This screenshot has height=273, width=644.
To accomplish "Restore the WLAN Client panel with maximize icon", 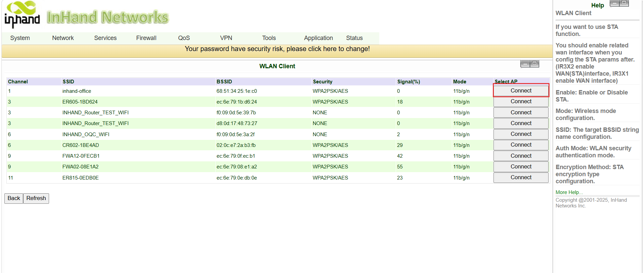I will tap(534, 64).
